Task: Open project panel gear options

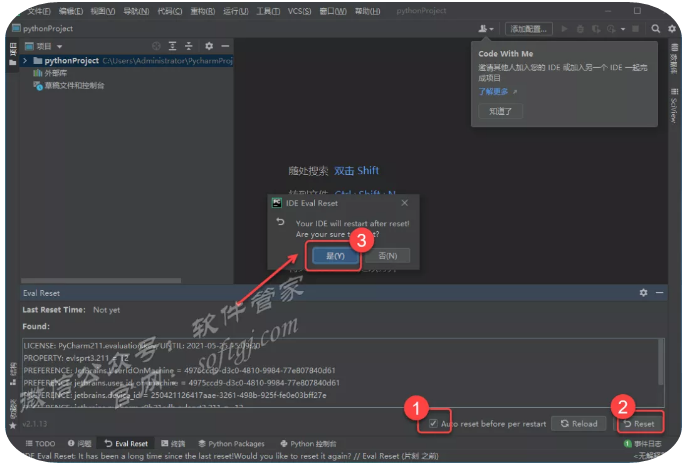Action: coord(209,46)
